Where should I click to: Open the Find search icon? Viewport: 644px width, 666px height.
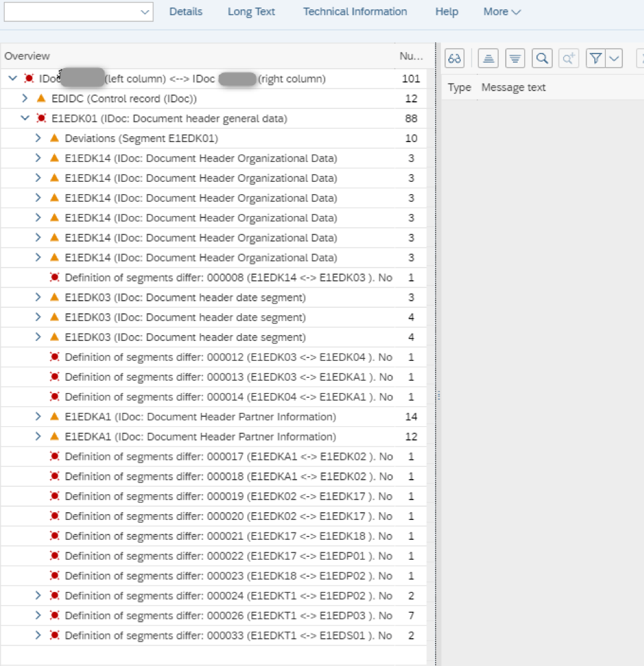542,59
